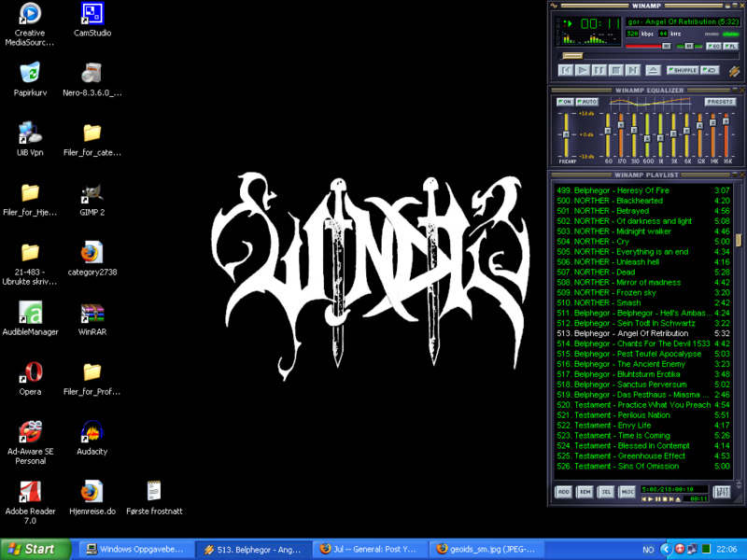The width and height of the screenshot is (747, 560).
Task: Click the Winamp volume slider
Action: (x=648, y=46)
